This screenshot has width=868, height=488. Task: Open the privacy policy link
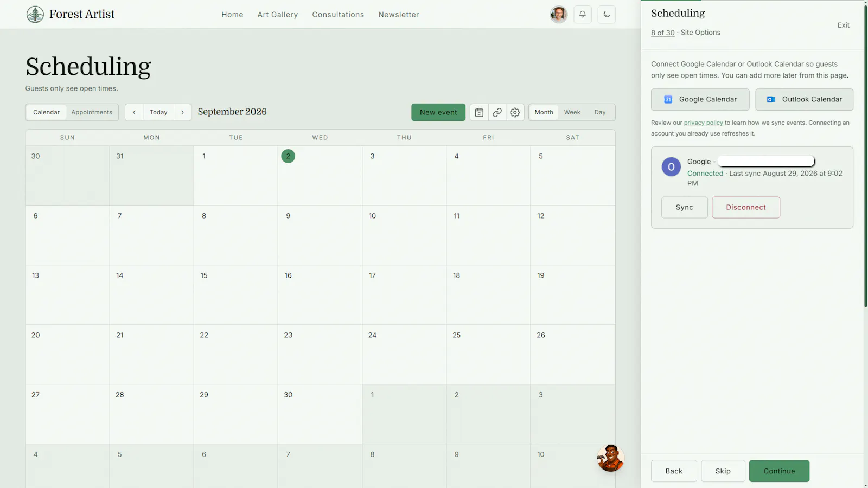coord(703,123)
